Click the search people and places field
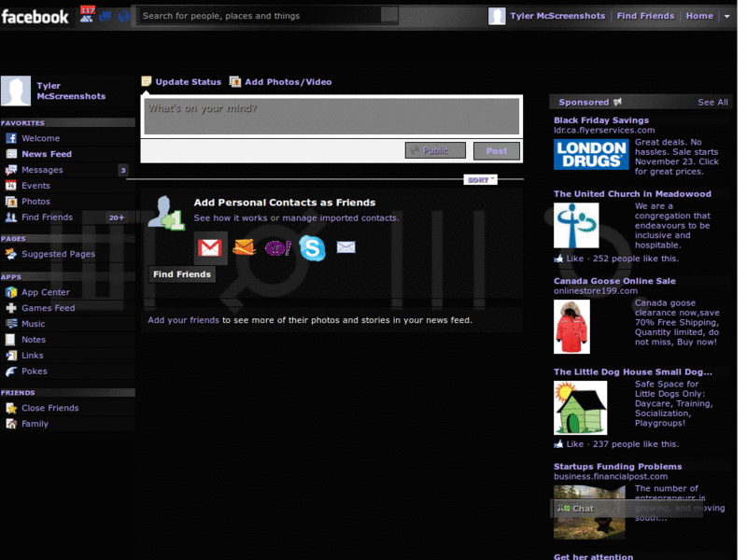This screenshot has width=747, height=560. (x=260, y=16)
